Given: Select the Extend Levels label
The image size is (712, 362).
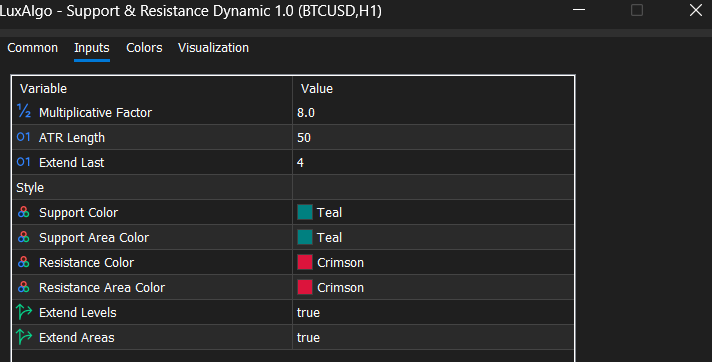Looking at the screenshot, I should (78, 312).
